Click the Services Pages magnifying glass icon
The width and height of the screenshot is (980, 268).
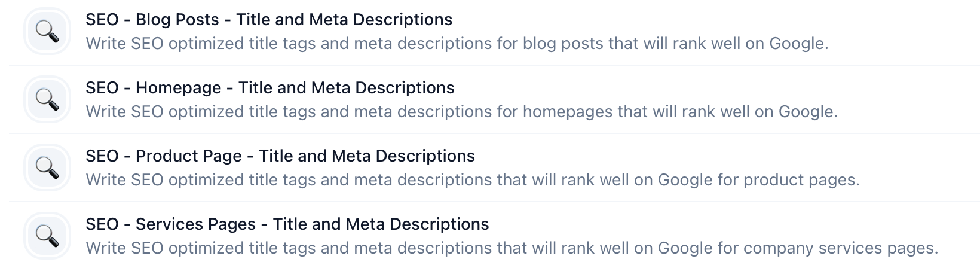(47, 236)
